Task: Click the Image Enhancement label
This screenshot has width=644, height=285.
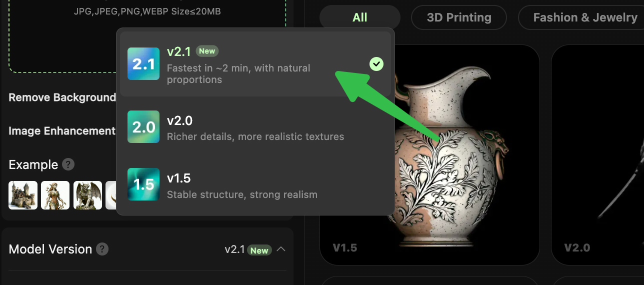Action: point(62,131)
